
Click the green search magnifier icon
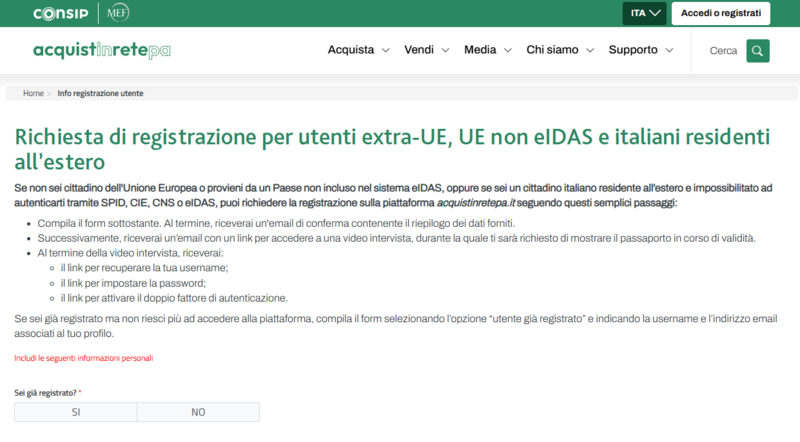click(x=758, y=51)
